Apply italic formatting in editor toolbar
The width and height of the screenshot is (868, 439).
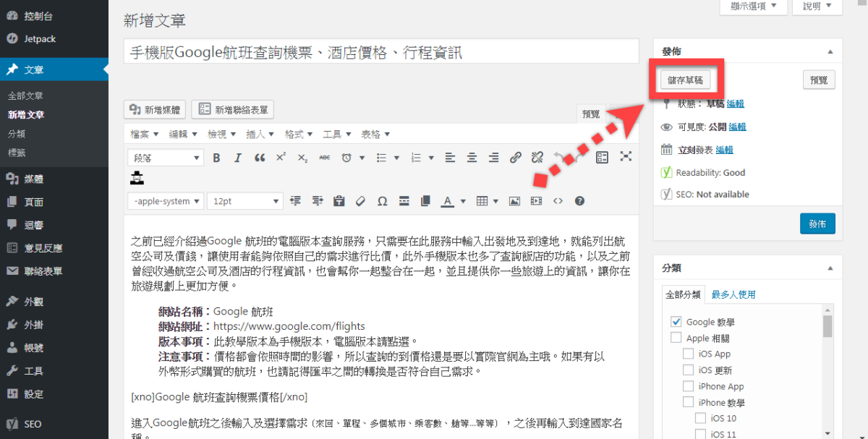(237, 157)
